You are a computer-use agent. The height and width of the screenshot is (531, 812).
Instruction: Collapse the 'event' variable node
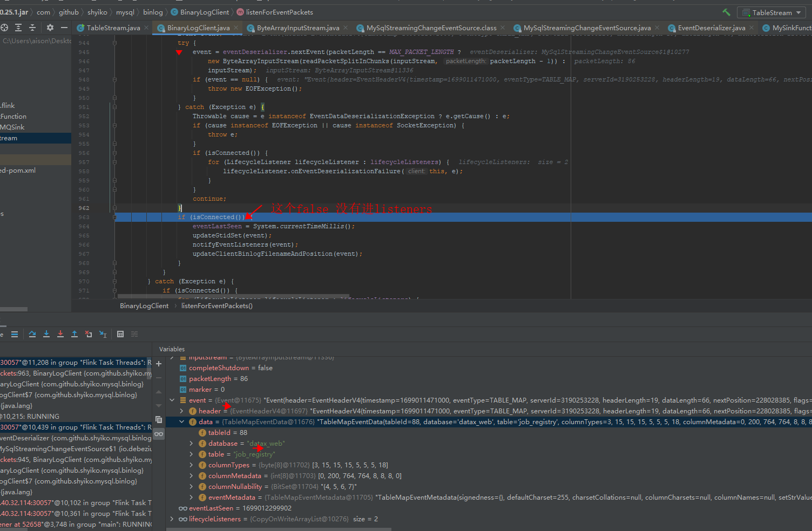click(172, 400)
